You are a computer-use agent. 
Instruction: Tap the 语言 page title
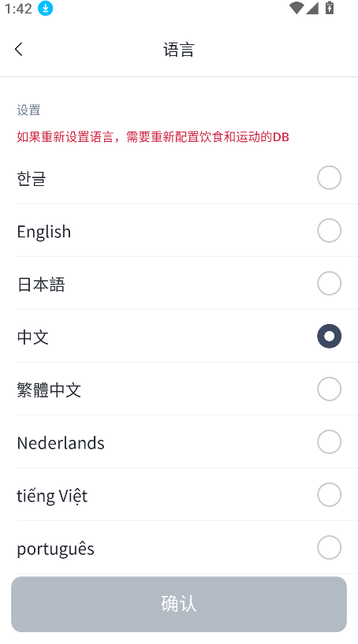tap(179, 50)
